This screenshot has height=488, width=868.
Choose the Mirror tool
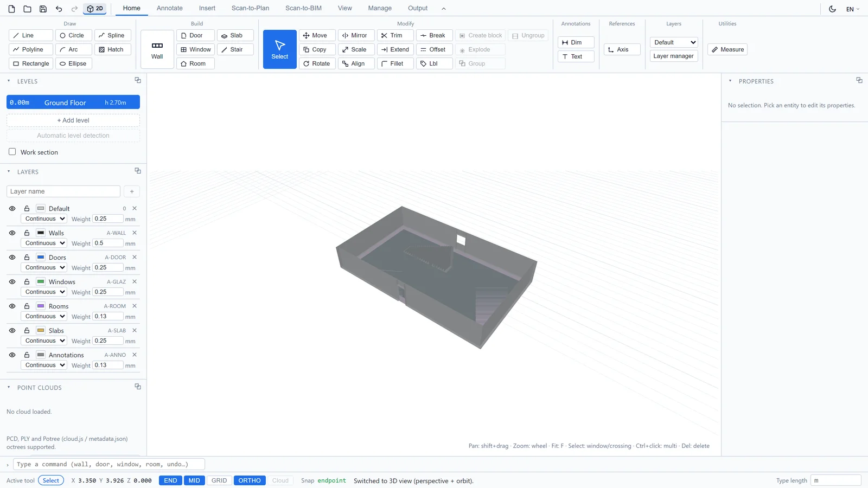356,35
